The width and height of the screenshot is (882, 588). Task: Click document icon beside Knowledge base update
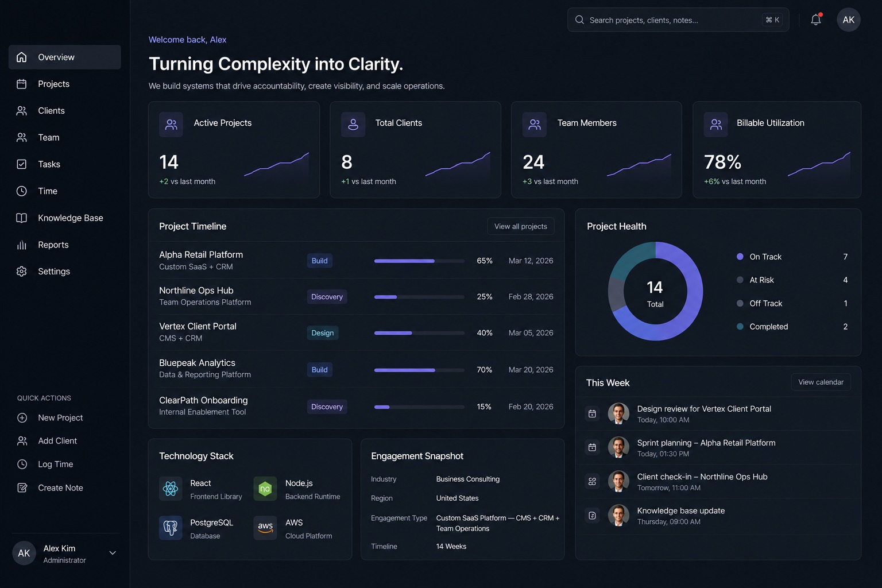click(x=593, y=516)
